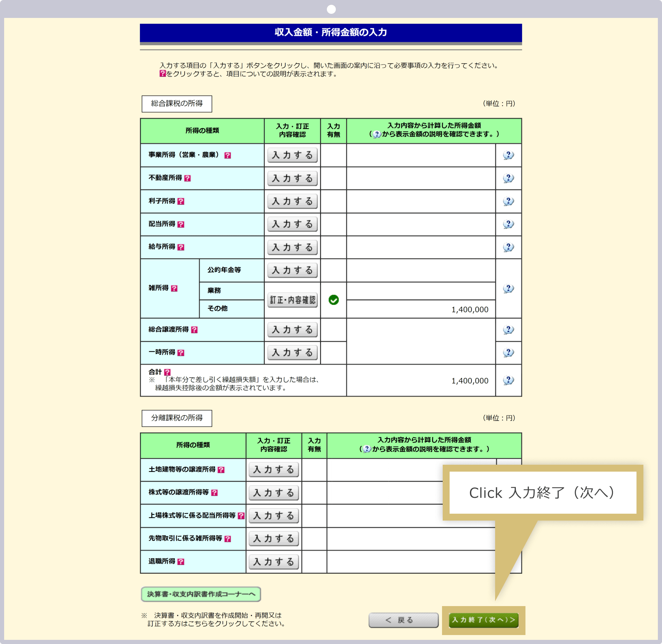Click the page title 収入金額・所得金額の入力
Viewport: 662px width, 644px height.
pyautogui.click(x=331, y=32)
